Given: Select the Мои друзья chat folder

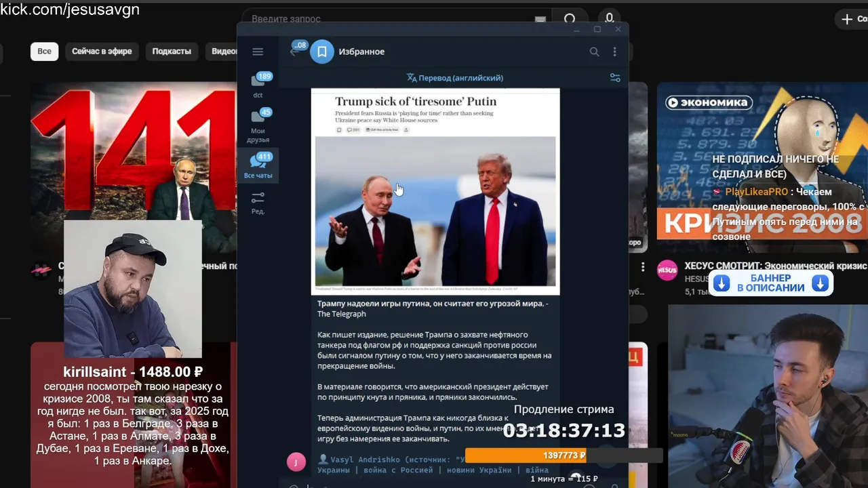Looking at the screenshot, I should (258, 125).
